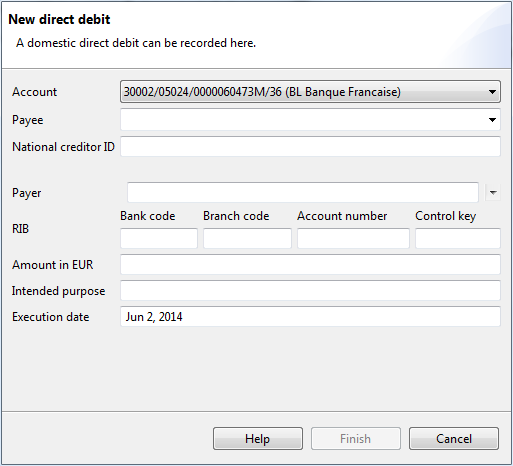Focus the Payer input field
This screenshot has height=466, width=513.
coord(303,192)
